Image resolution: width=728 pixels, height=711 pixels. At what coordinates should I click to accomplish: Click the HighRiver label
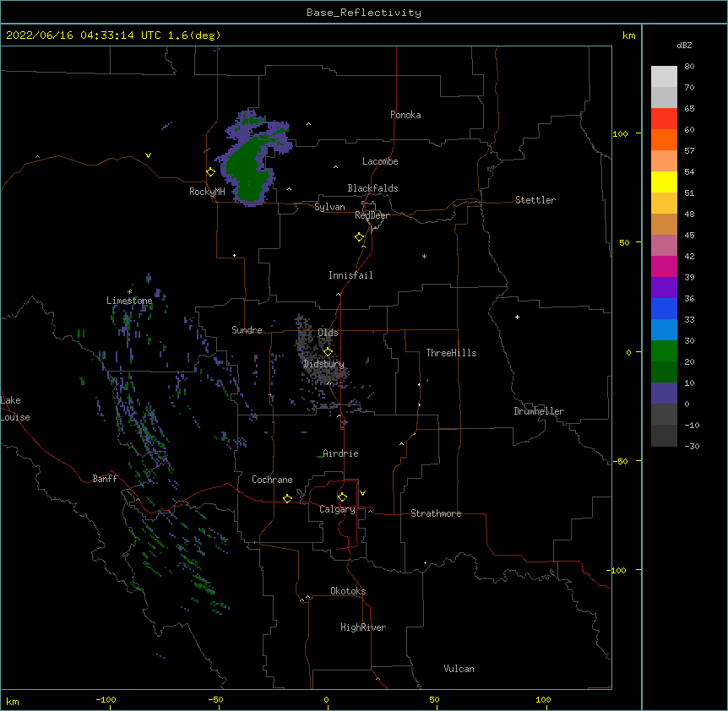pos(363,627)
